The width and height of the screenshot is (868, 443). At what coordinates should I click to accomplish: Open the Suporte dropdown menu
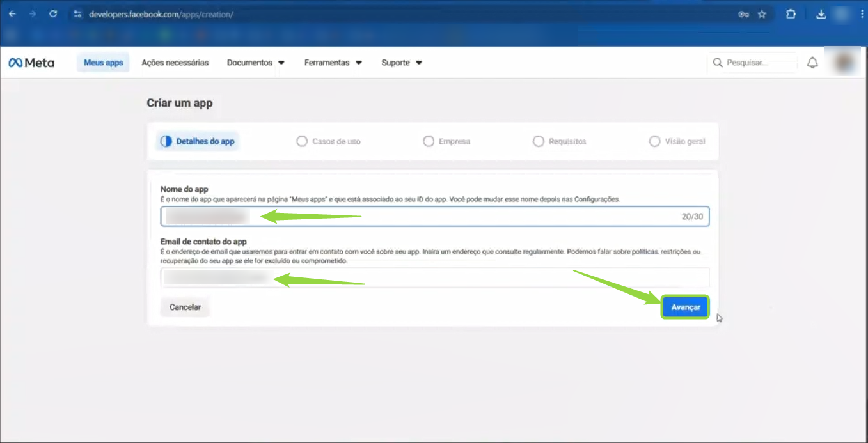(x=402, y=63)
